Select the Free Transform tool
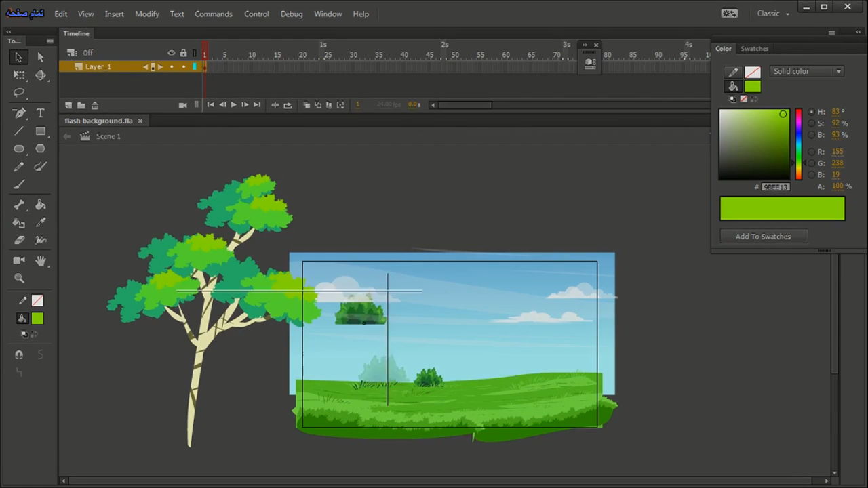This screenshot has height=488, width=868. [19, 75]
